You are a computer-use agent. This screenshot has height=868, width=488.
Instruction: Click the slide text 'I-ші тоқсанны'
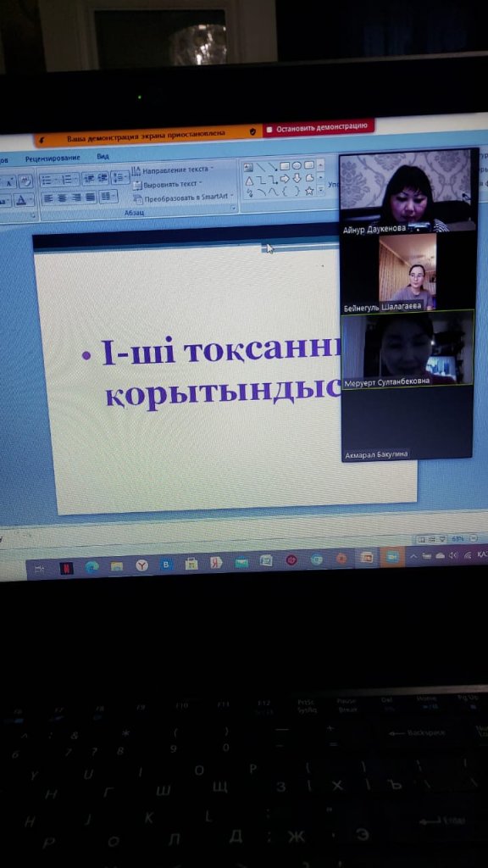point(221,351)
